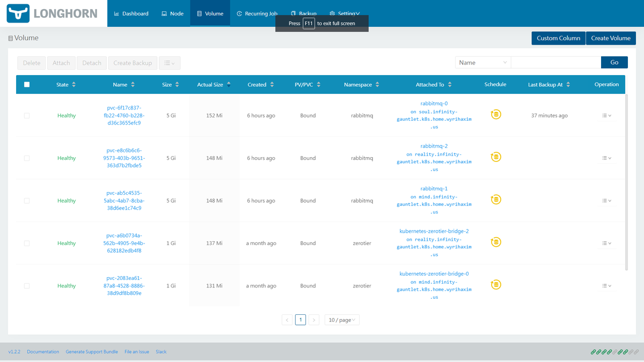This screenshot has height=362, width=644.
Task: Click the Create Volume button
Action: click(611, 38)
